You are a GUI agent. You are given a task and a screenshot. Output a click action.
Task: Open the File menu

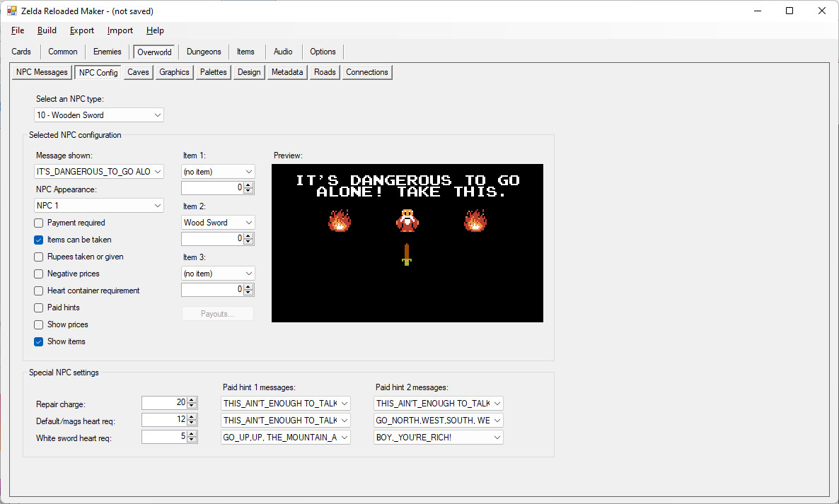18,30
